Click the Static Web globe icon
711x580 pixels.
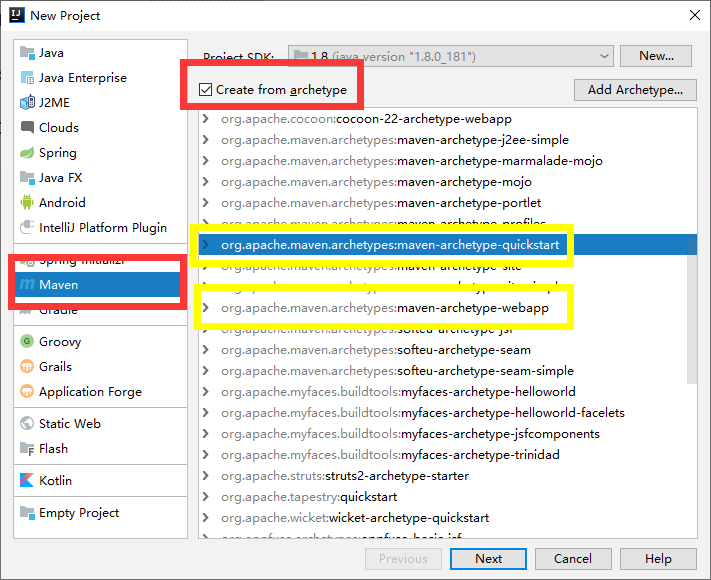coord(27,423)
